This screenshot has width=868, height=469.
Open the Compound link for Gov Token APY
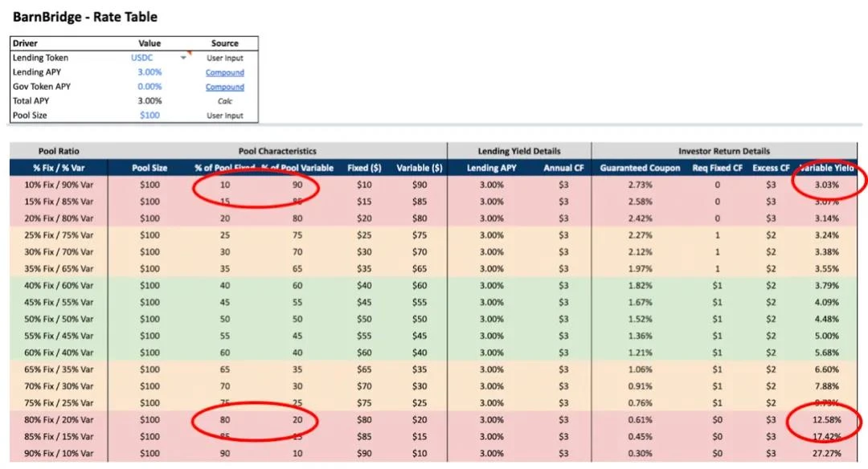coord(224,87)
